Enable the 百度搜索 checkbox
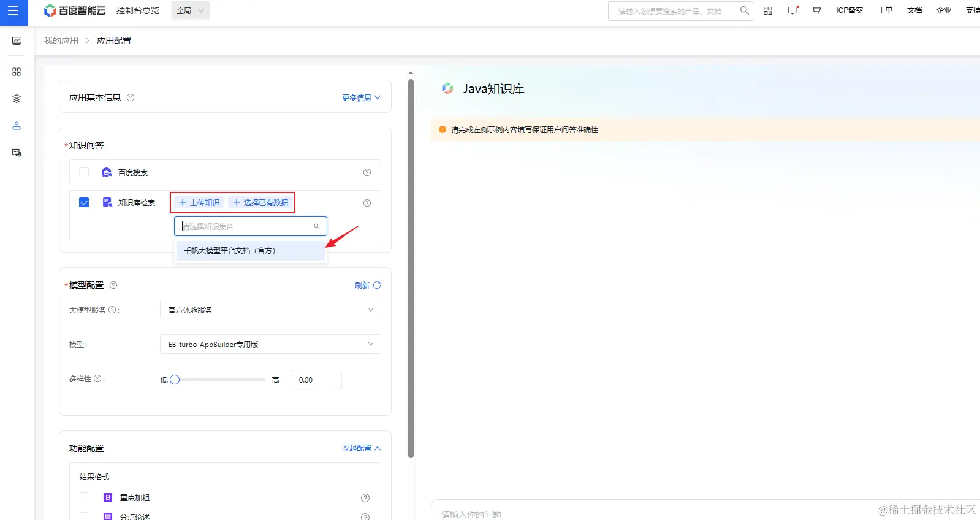The height and width of the screenshot is (520, 980). tap(84, 172)
